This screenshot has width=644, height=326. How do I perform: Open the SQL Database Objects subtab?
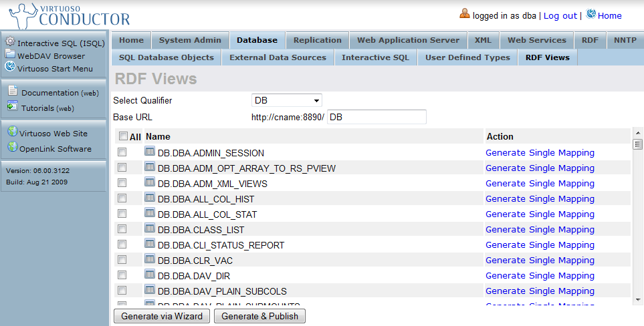[166, 57]
